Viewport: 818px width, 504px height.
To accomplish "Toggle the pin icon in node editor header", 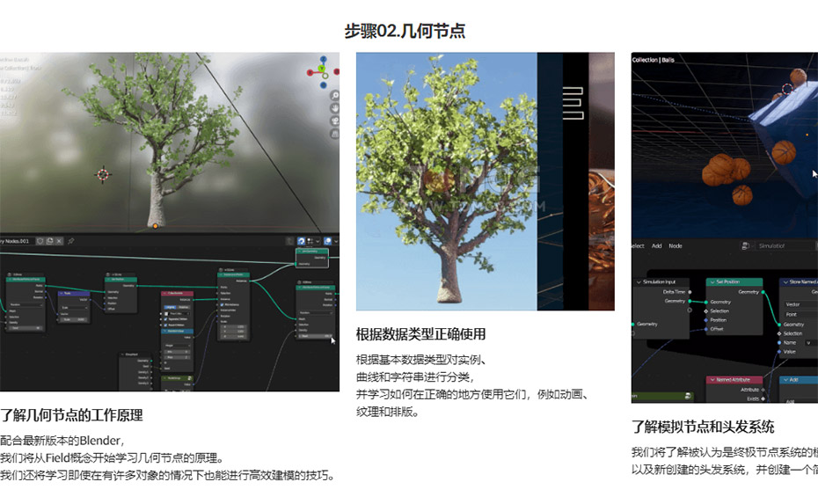I will pyautogui.click(x=71, y=241).
